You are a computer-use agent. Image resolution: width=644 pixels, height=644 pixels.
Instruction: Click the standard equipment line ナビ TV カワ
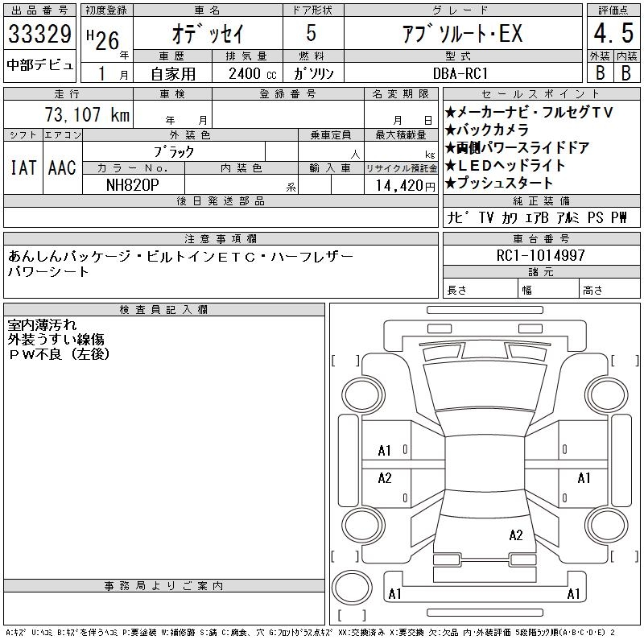[x=537, y=217]
